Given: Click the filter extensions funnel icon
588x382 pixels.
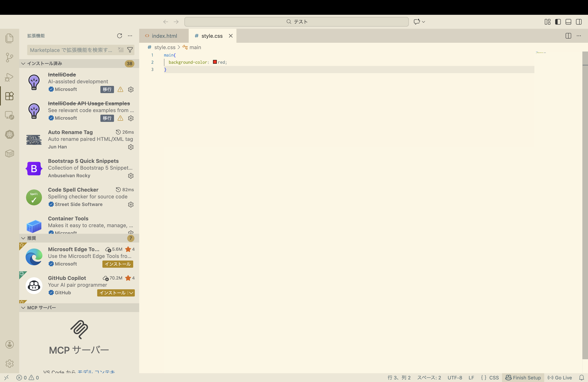Looking at the screenshot, I should click(x=130, y=50).
